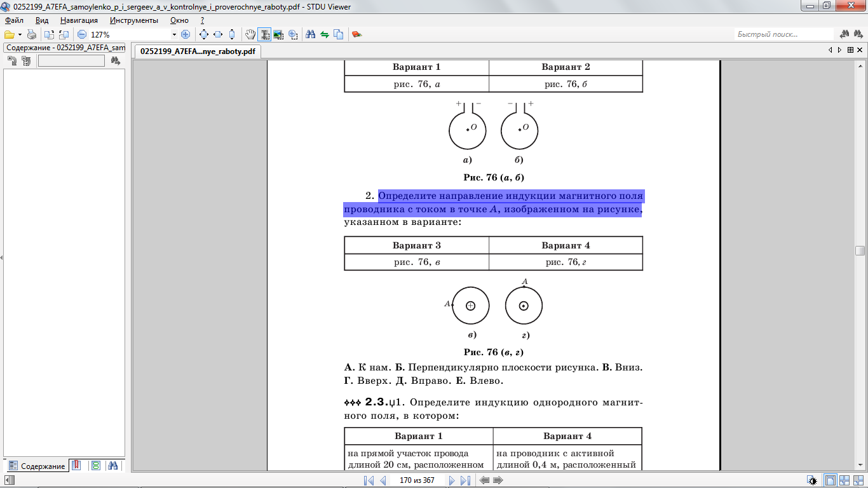Go to the last page
The height and width of the screenshot is (488, 868).
(x=466, y=480)
